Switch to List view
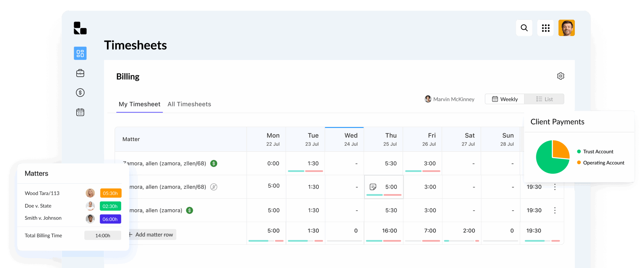The height and width of the screenshot is (268, 644). [544, 99]
